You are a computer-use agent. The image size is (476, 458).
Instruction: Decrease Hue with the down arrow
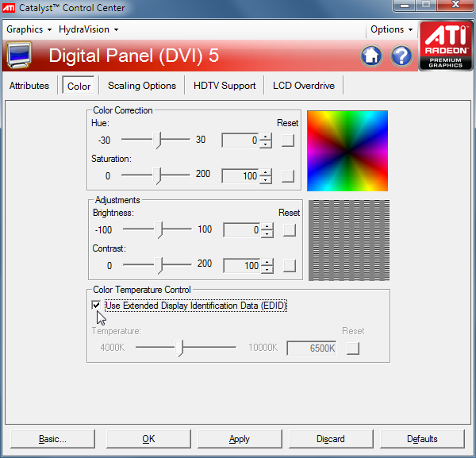(266, 144)
